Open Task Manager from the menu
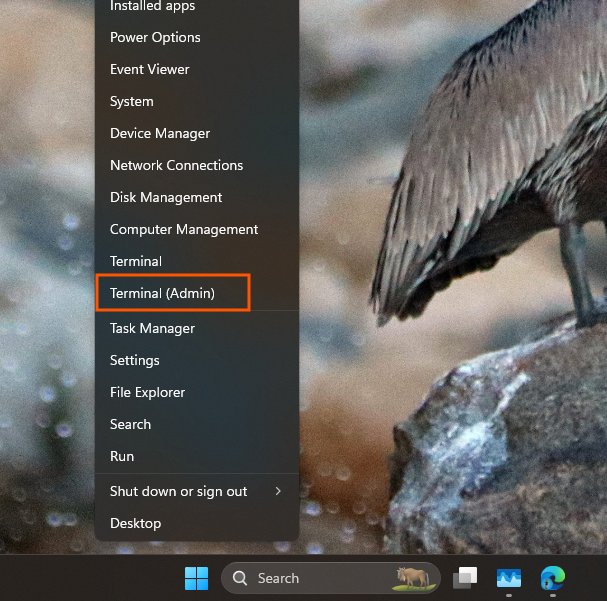The image size is (607, 601). [197, 329]
